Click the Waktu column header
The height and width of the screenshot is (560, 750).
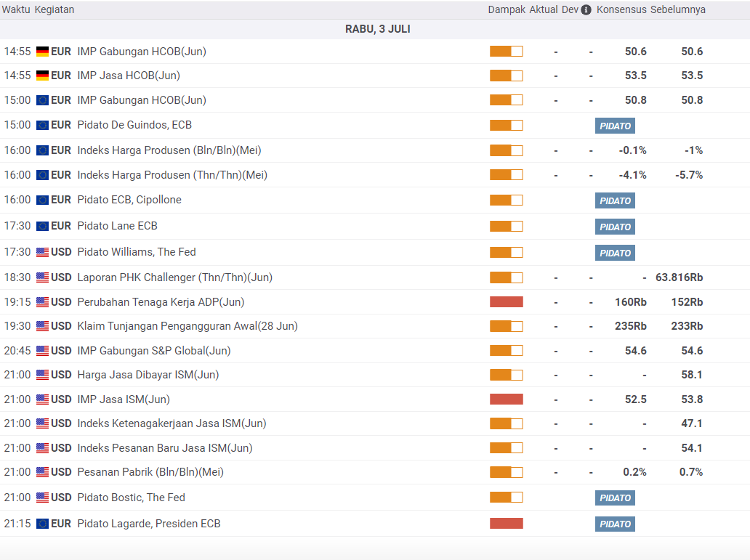click(16, 9)
